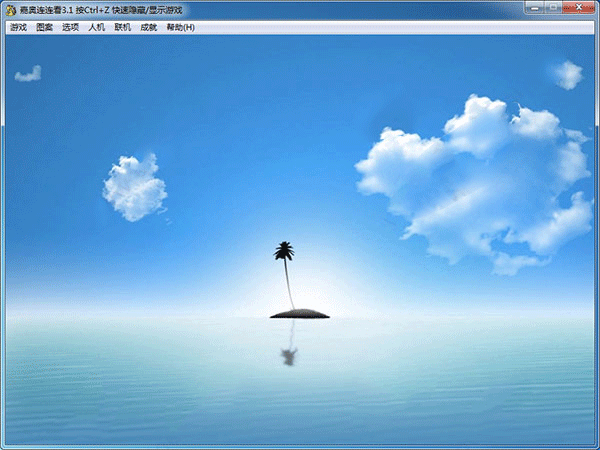Viewport: 600px width, 450px height.
Task: Open the 联机 menu
Action: pyautogui.click(x=122, y=27)
